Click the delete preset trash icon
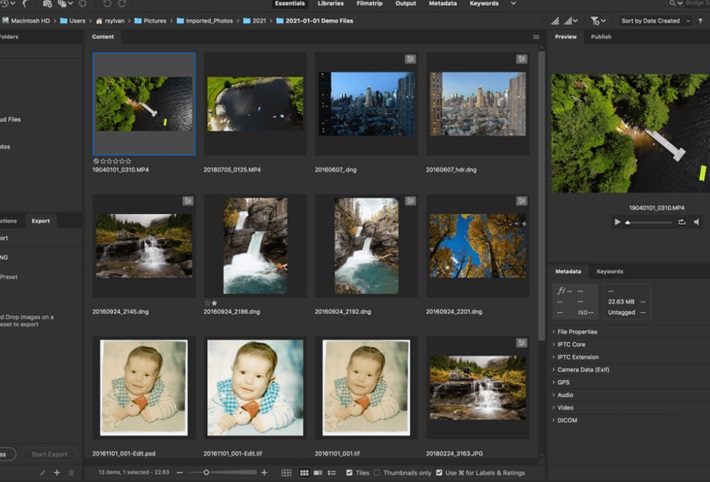 [71, 472]
